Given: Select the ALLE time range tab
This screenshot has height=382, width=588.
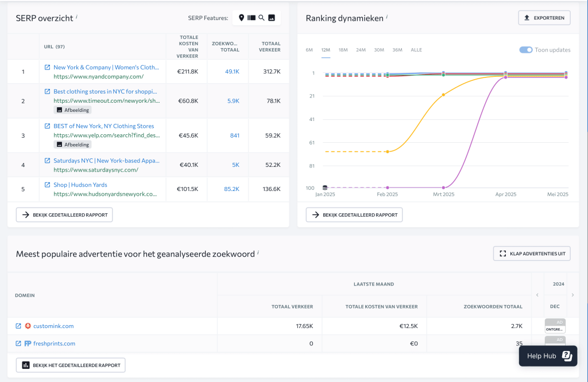Looking at the screenshot, I should [x=416, y=50].
